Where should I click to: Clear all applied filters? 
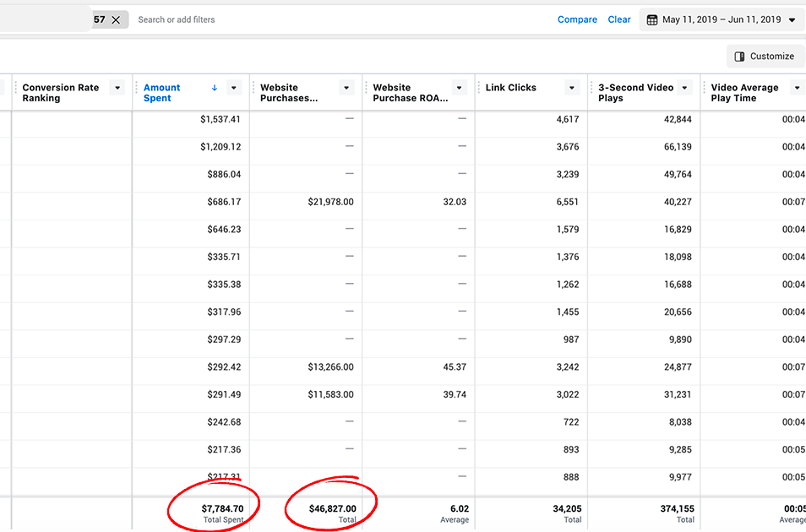(619, 19)
